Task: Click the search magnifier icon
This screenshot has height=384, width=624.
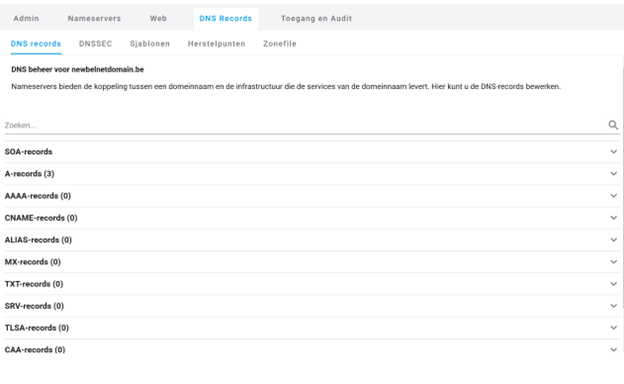Action: [x=613, y=125]
